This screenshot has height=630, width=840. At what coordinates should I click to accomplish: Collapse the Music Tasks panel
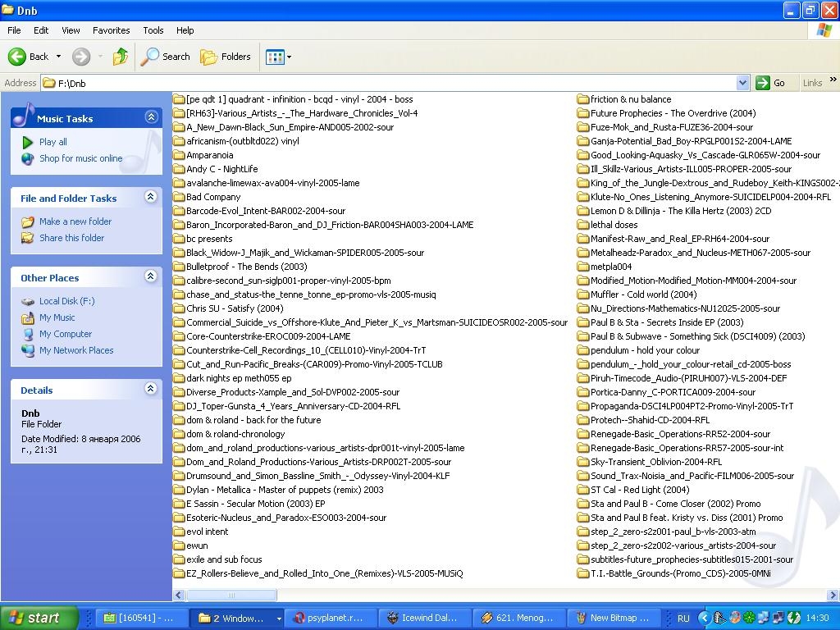[x=151, y=117]
